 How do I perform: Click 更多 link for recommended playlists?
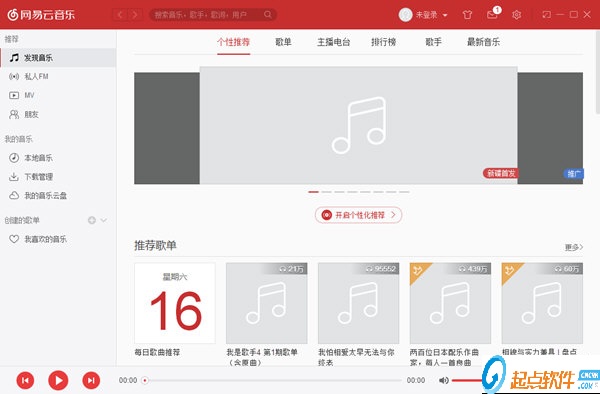tap(574, 247)
